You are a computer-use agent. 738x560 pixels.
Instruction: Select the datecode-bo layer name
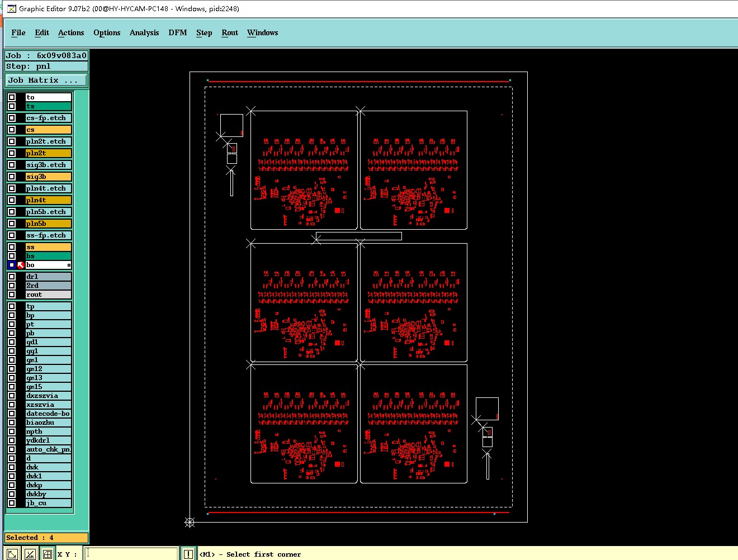click(49, 414)
